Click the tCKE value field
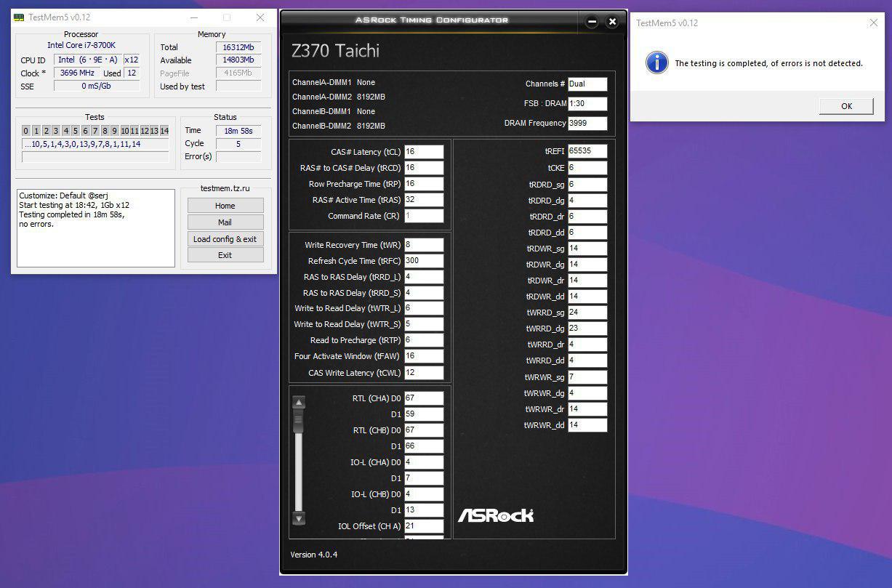The image size is (892, 588). (587, 168)
